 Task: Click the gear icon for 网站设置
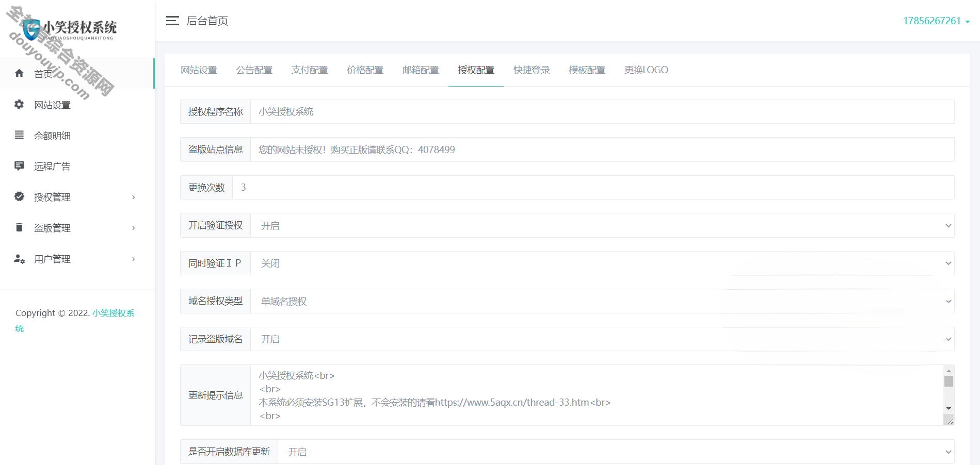pyautogui.click(x=19, y=104)
